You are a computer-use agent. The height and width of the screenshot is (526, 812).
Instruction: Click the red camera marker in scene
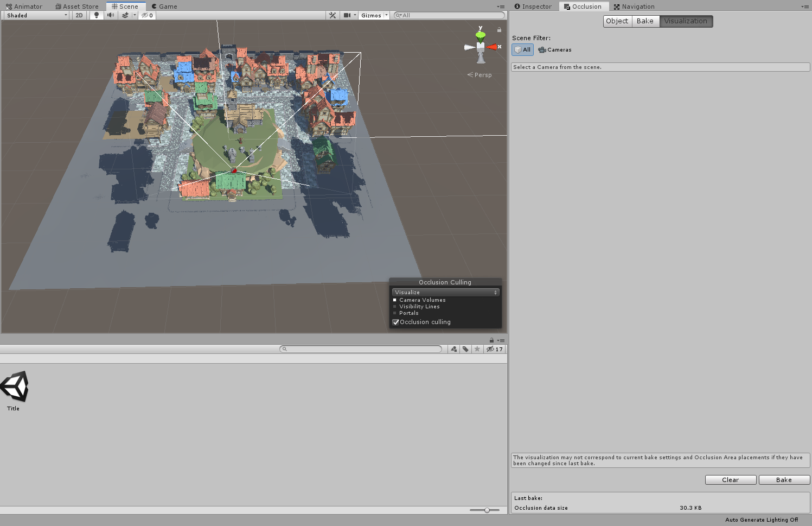234,170
